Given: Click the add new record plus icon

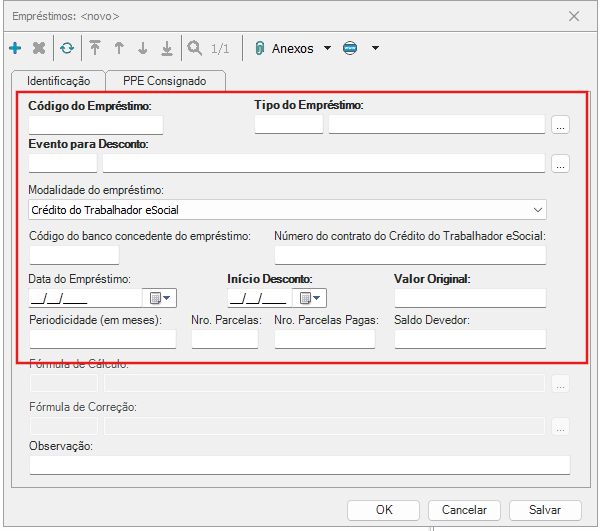Looking at the screenshot, I should coord(15,48).
